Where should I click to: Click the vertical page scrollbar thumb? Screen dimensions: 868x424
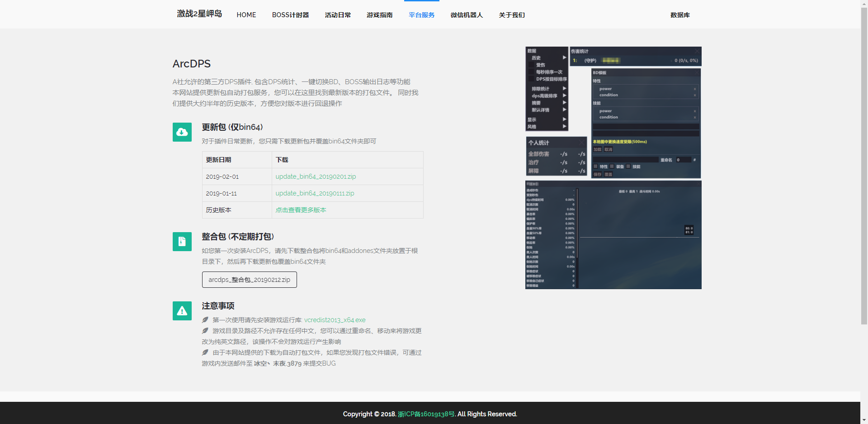coord(864,165)
